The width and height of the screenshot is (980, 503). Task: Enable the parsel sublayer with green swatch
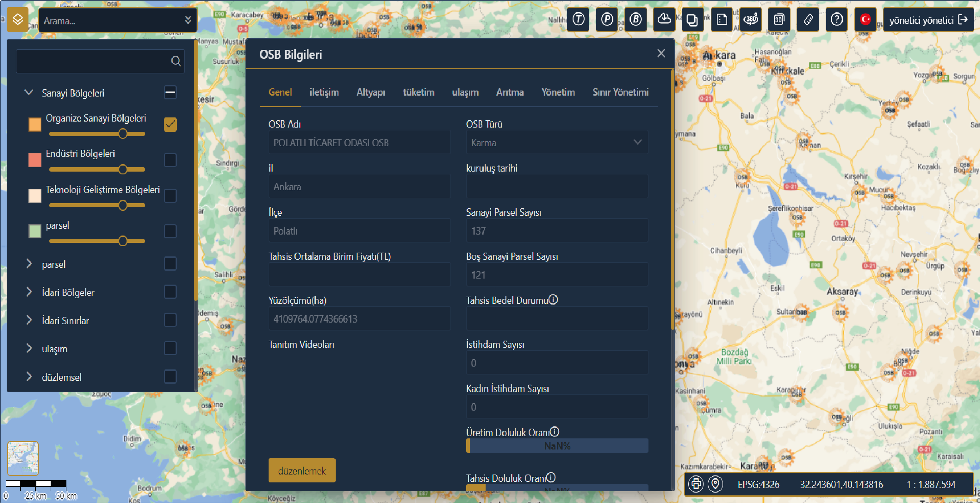tap(170, 231)
